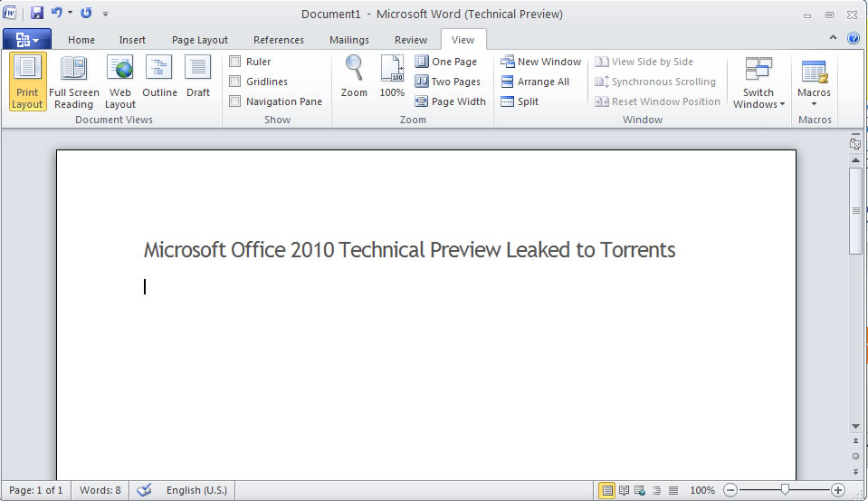868x501 pixels.
Task: Click zoom out minus button
Action: (730, 490)
